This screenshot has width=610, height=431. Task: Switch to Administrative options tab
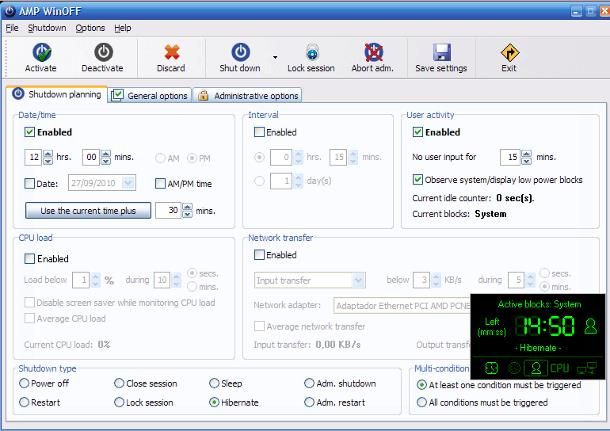(x=247, y=95)
